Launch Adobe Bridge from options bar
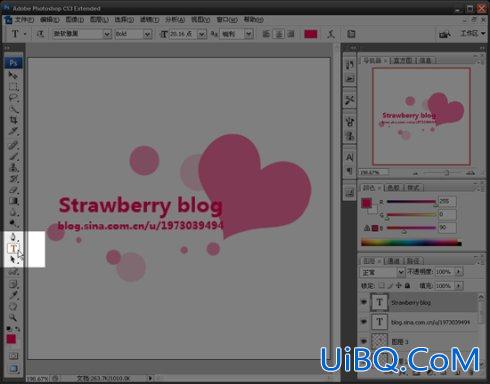This screenshot has width=490, height=384. (444, 34)
